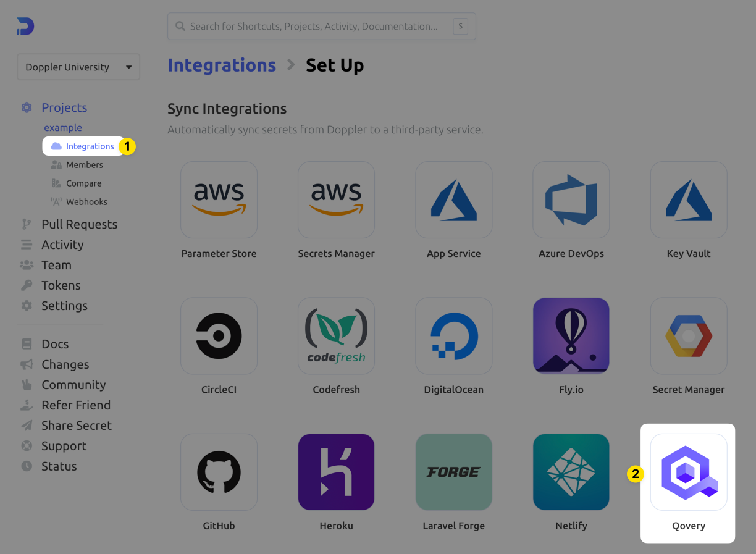
Task: Go back via Integrations breadcrumb link
Action: [x=222, y=65]
